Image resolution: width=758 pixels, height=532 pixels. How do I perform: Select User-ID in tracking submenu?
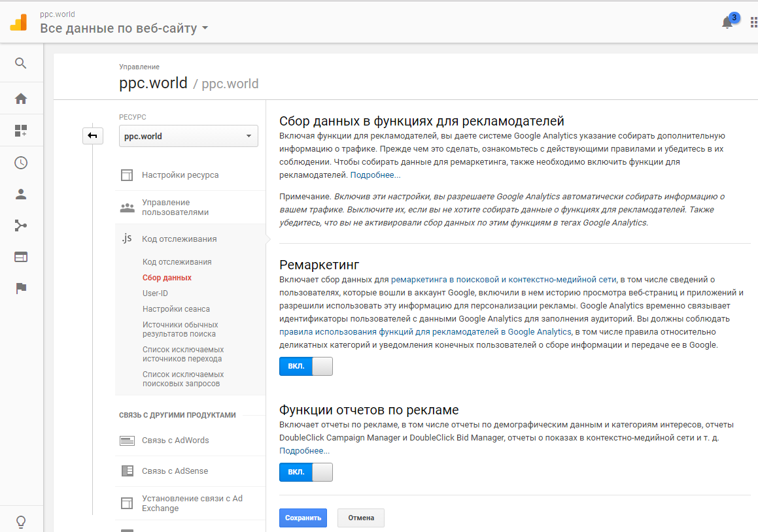click(x=155, y=293)
